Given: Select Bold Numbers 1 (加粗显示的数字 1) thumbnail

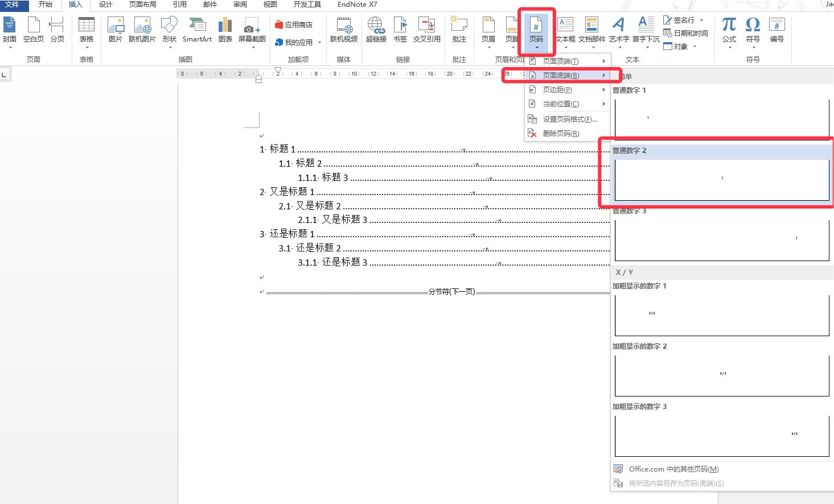Looking at the screenshot, I should coord(722,315).
